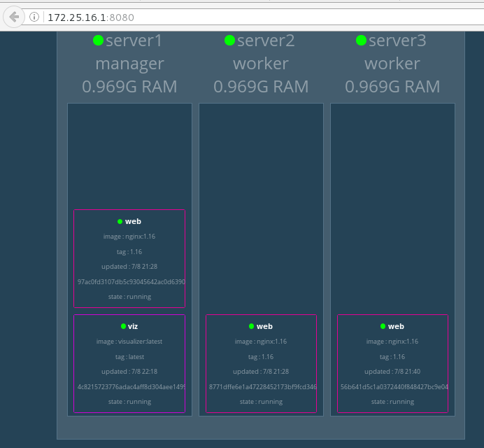The height and width of the screenshot is (448, 484).
Task: Click the 0.969G RAM text of server3
Action: [x=392, y=87]
